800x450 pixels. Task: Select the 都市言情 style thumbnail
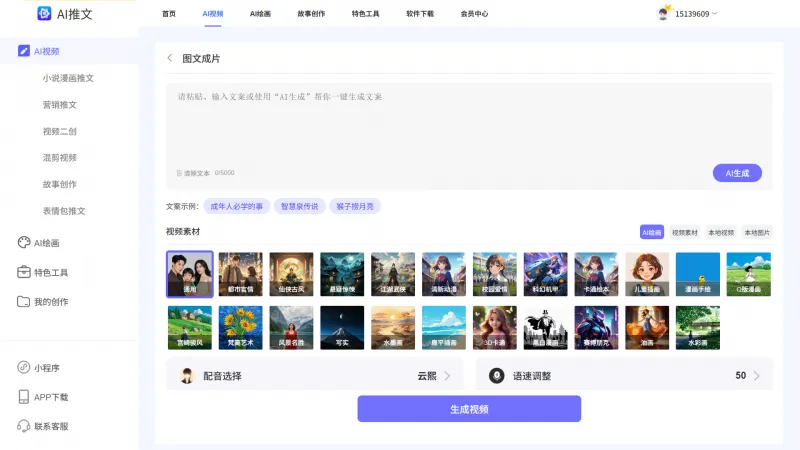tap(241, 274)
